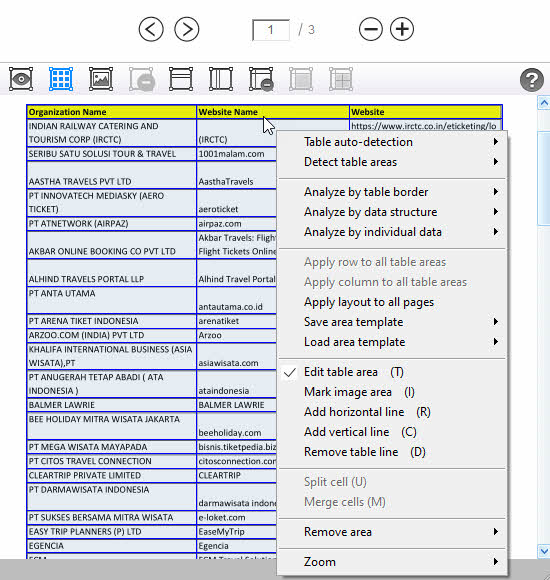Click the grayed merge cells toolbar icon
Viewport: 550px width, 580px height.
301,79
